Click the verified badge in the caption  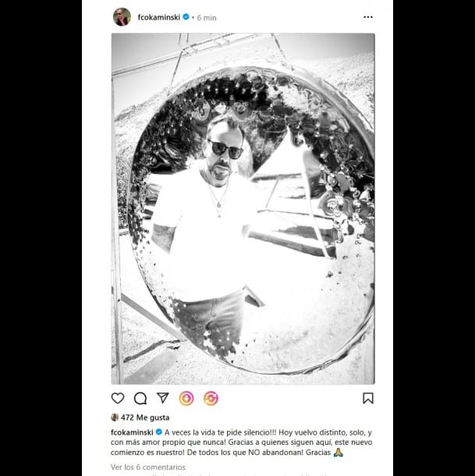[x=158, y=432]
